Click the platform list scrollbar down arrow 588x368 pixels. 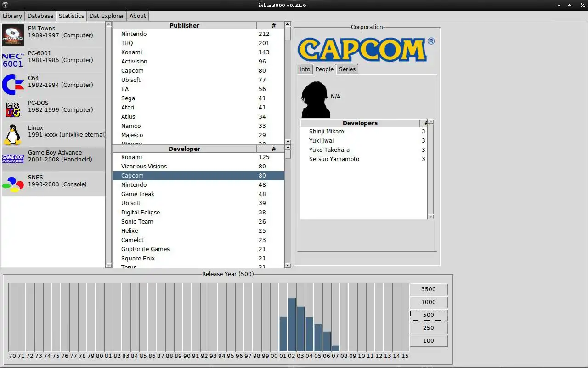[x=109, y=265]
